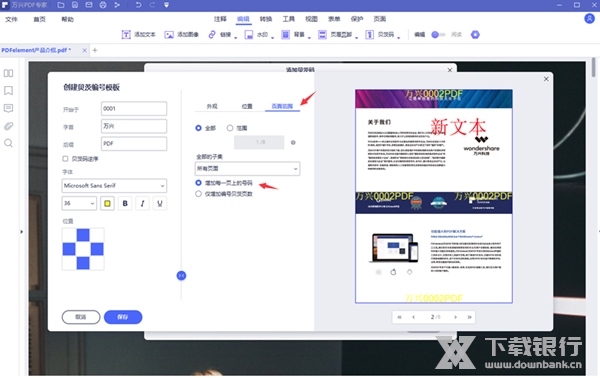Image resolution: width=600 pixels, height=378 pixels.
Task: Click the share icon in title bar
Action: 117,5
